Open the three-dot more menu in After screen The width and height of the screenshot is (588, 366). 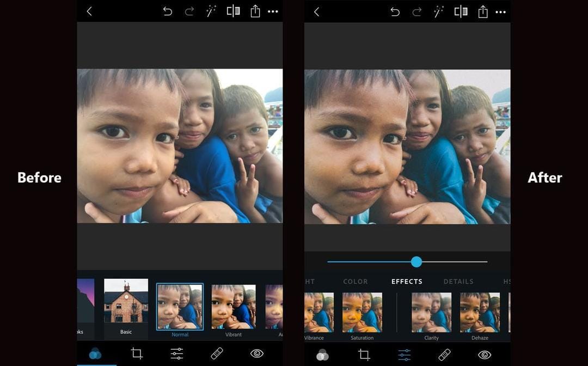tap(501, 11)
